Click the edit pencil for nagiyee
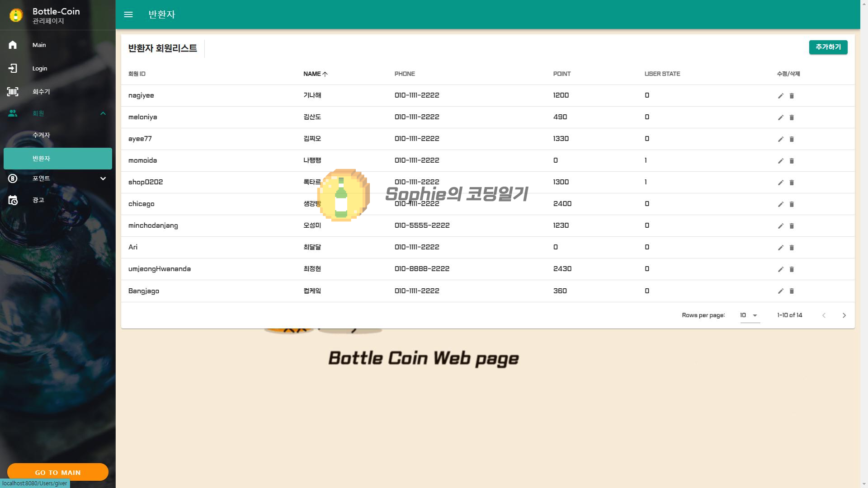This screenshot has width=868, height=488. (x=780, y=96)
